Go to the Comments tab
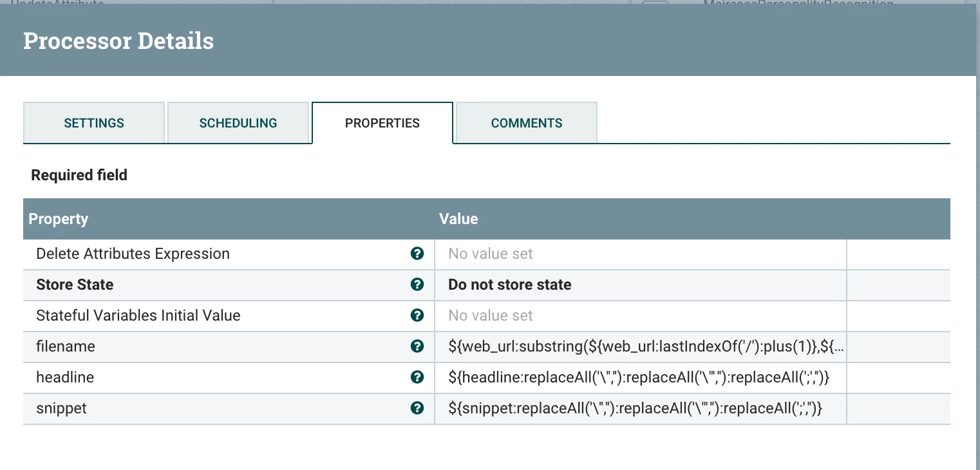980x470 pixels. pyautogui.click(x=527, y=123)
